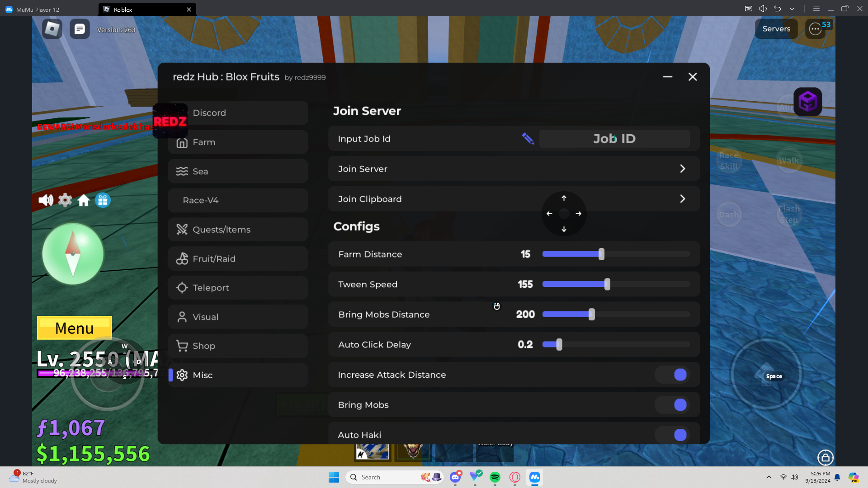Click the down arrow on the movement pad
The height and width of the screenshot is (488, 868).
(x=564, y=229)
